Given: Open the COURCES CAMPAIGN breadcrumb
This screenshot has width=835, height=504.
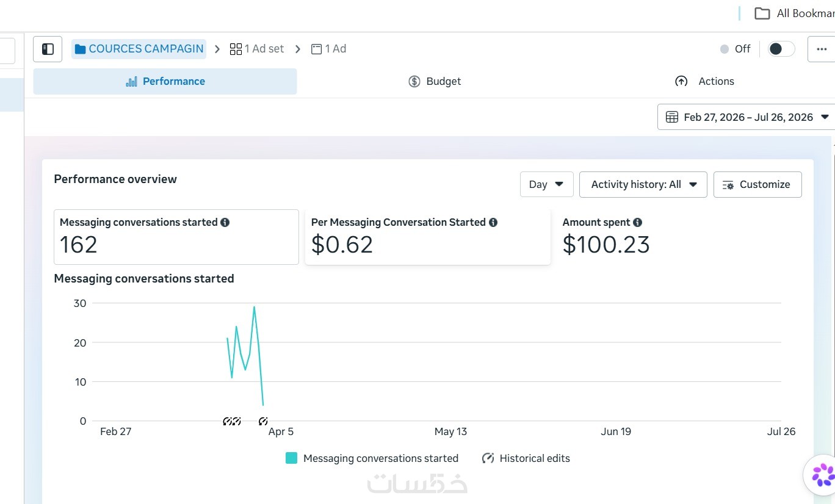Looking at the screenshot, I should 139,49.
